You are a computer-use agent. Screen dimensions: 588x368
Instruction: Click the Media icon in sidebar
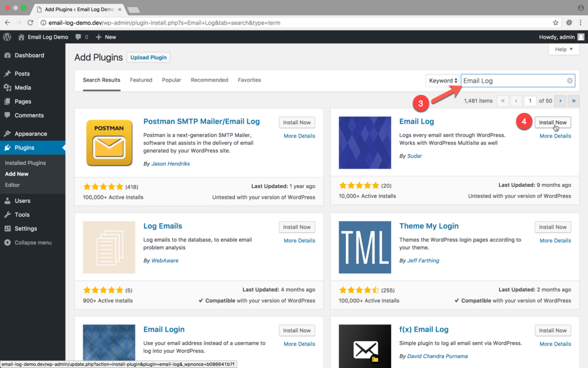pyautogui.click(x=7, y=87)
